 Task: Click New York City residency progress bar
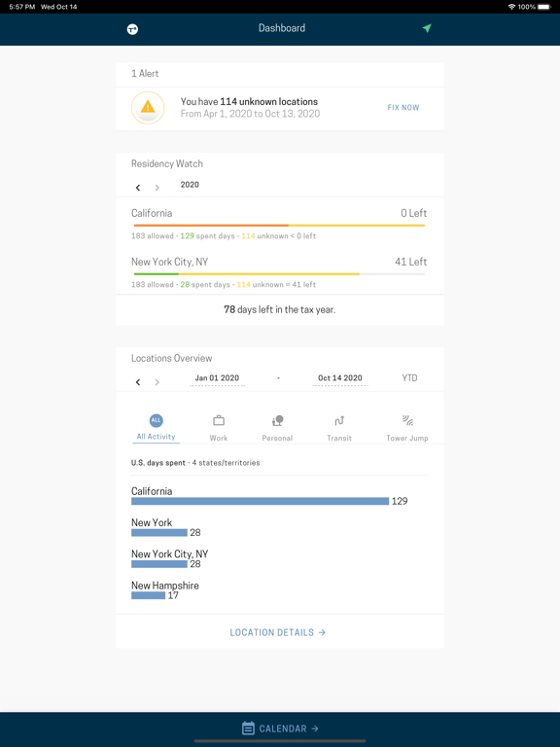click(x=280, y=274)
